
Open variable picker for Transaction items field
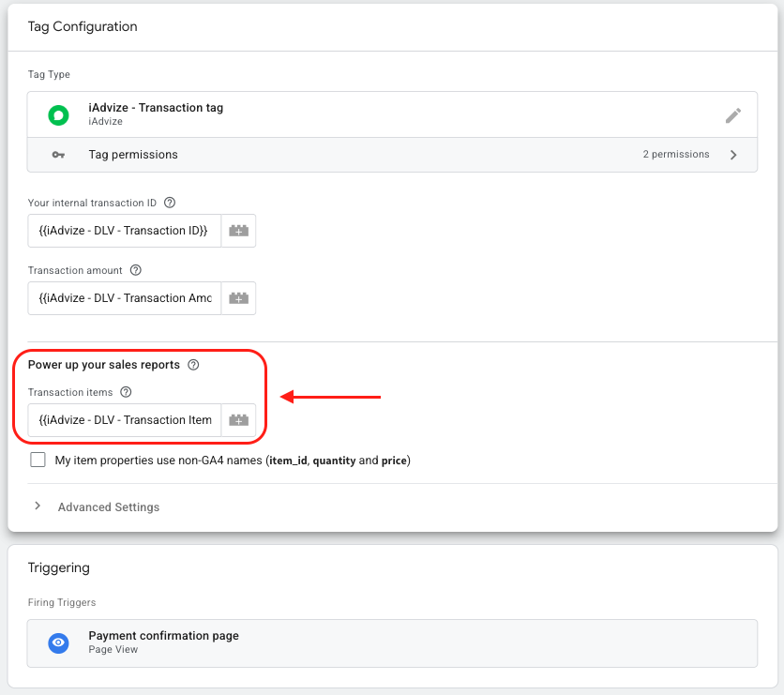(238, 420)
